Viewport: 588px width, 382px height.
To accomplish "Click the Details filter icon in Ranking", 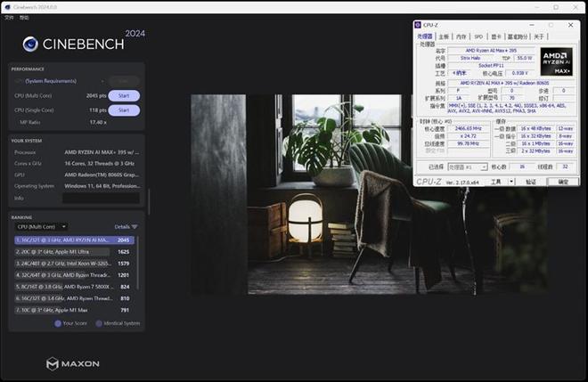I will click(135, 226).
